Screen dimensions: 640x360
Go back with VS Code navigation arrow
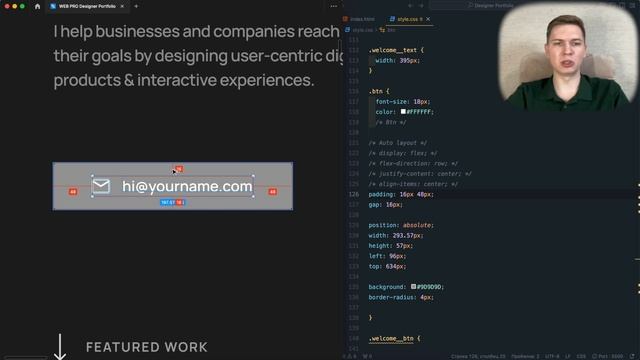click(411, 6)
